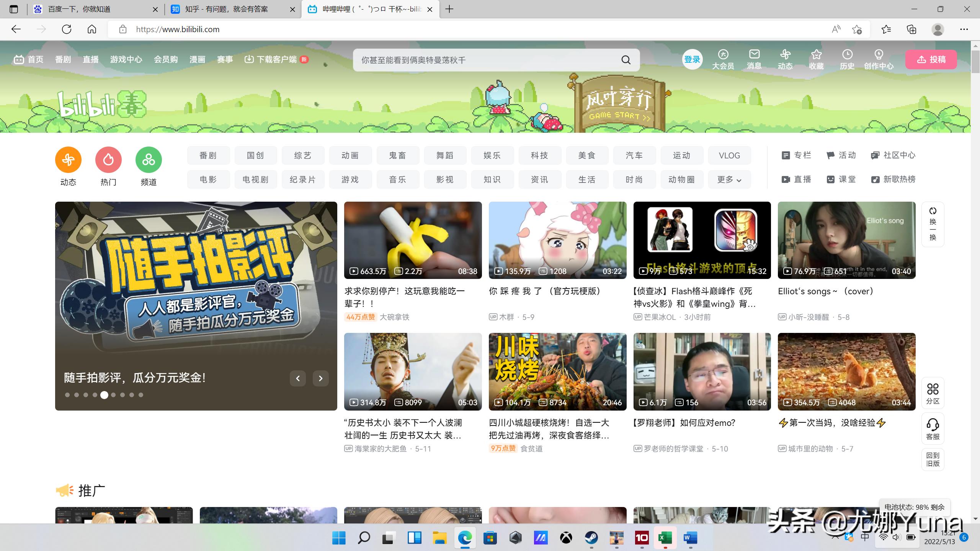Screen dimensions: 980x551
Task: Switch to the 知乎 browser tab
Action: coord(227,9)
